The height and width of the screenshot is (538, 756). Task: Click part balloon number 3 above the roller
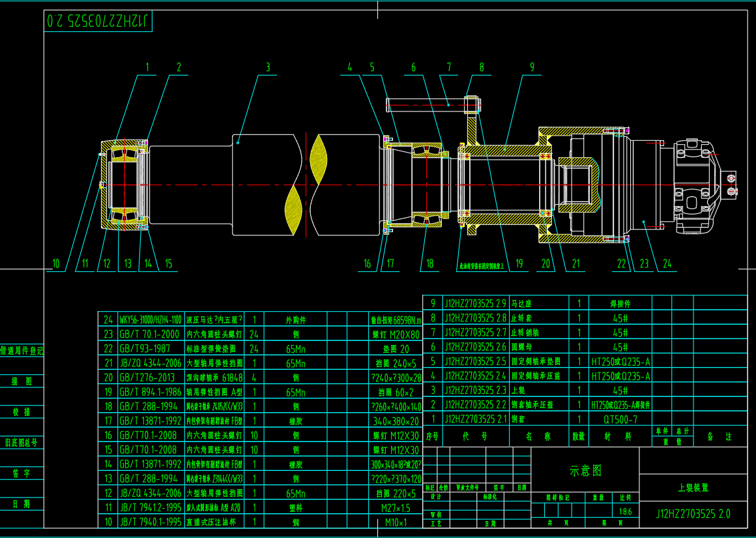[267, 67]
